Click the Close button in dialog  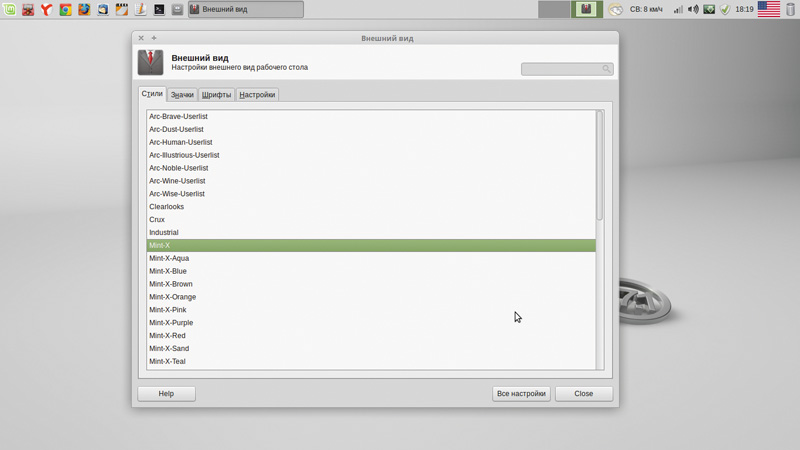click(584, 394)
